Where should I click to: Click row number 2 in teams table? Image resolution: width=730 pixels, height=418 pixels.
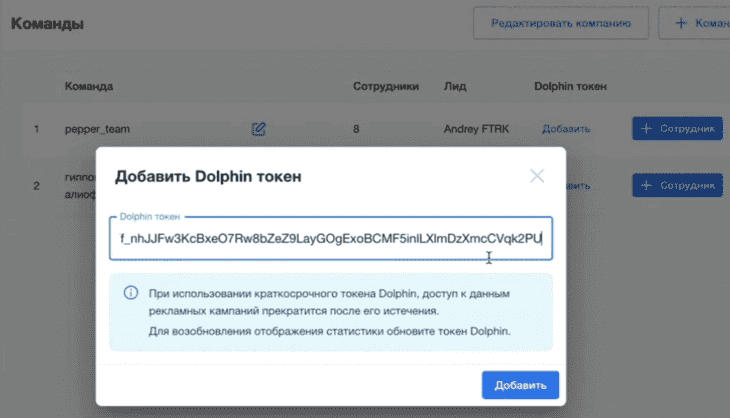pos(36,186)
